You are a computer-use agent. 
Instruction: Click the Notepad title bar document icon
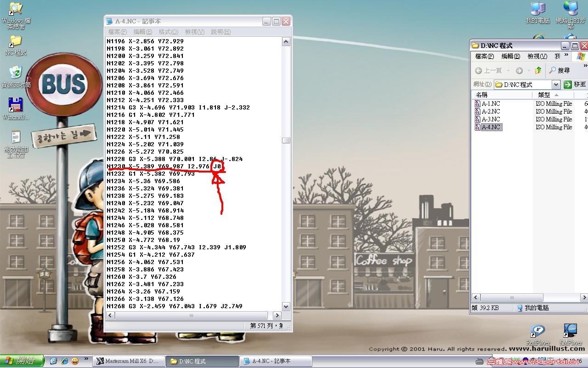coord(109,21)
